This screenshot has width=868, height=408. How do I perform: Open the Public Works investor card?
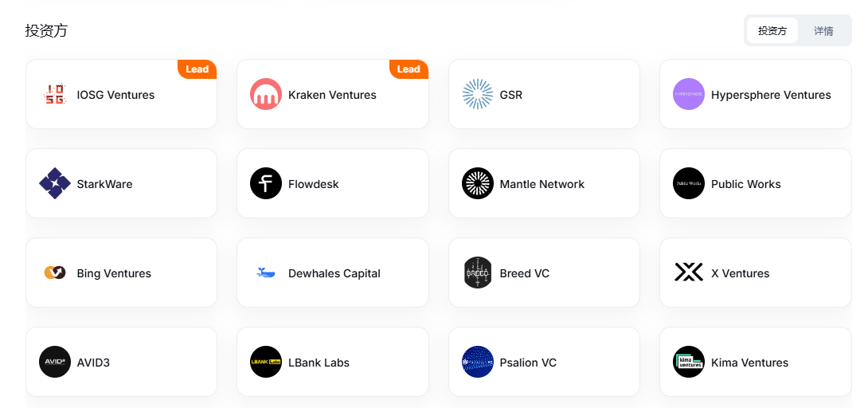[755, 183]
